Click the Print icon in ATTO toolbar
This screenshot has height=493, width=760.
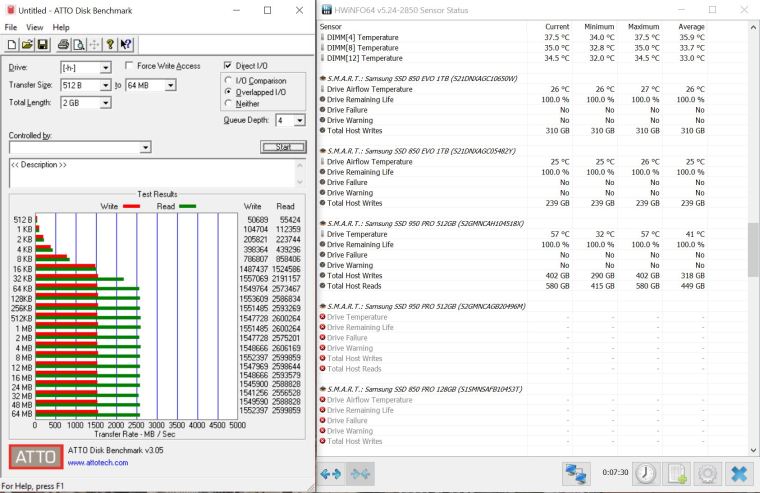tap(63, 45)
